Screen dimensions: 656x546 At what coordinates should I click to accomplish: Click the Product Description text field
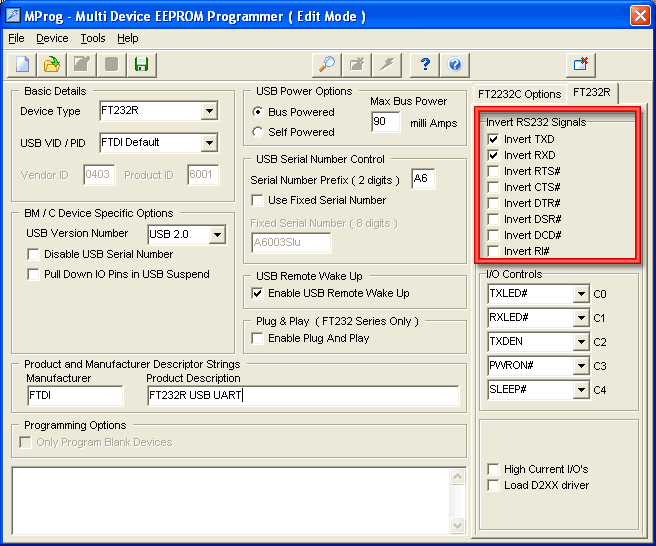click(303, 395)
